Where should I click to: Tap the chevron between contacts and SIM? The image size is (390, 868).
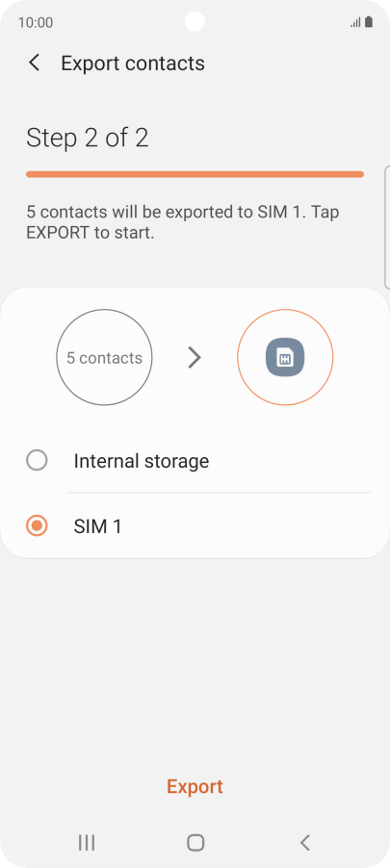tap(194, 358)
